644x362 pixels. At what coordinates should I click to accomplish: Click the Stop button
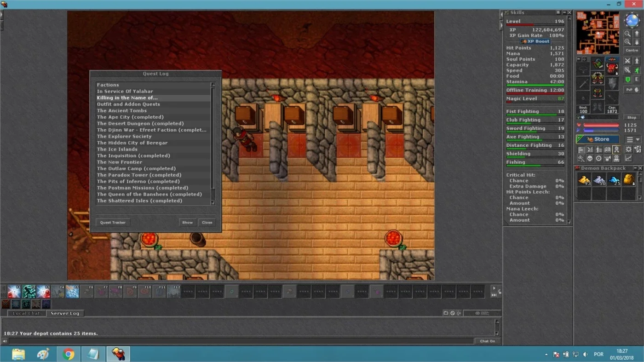point(632,117)
